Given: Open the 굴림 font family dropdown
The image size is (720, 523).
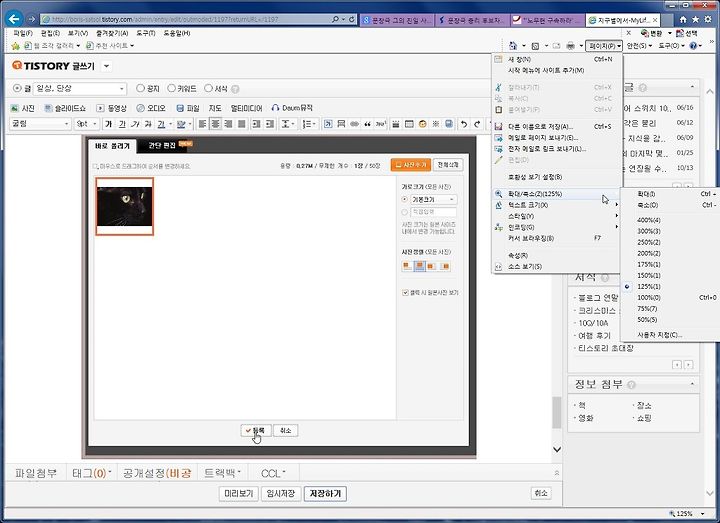Looking at the screenshot, I should point(40,124).
